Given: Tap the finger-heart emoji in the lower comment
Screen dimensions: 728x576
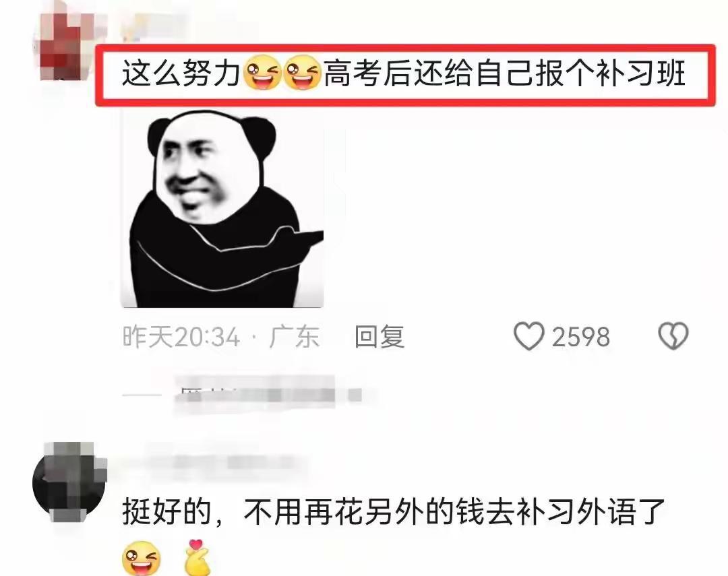Looking at the screenshot, I should 197,557.
